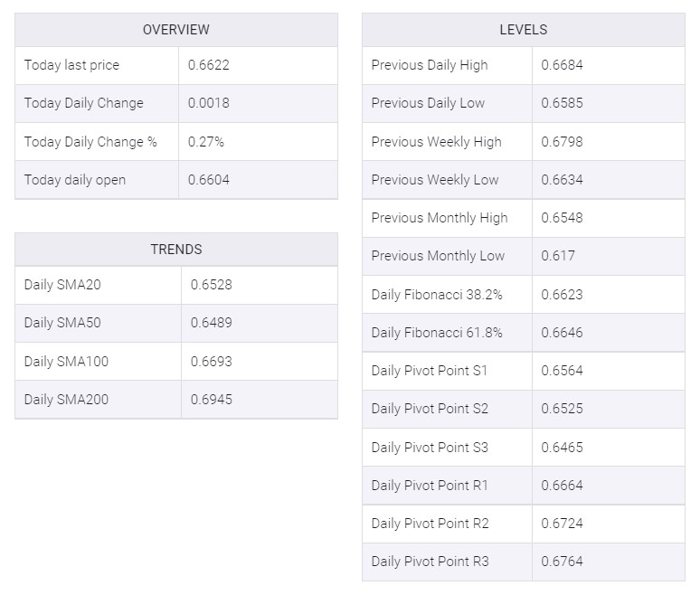
Task: Click the Today Daily Change row label
Action: coord(84,103)
